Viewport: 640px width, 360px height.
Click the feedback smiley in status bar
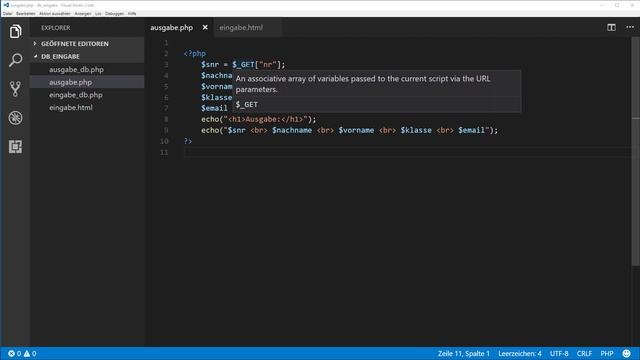tap(627, 353)
